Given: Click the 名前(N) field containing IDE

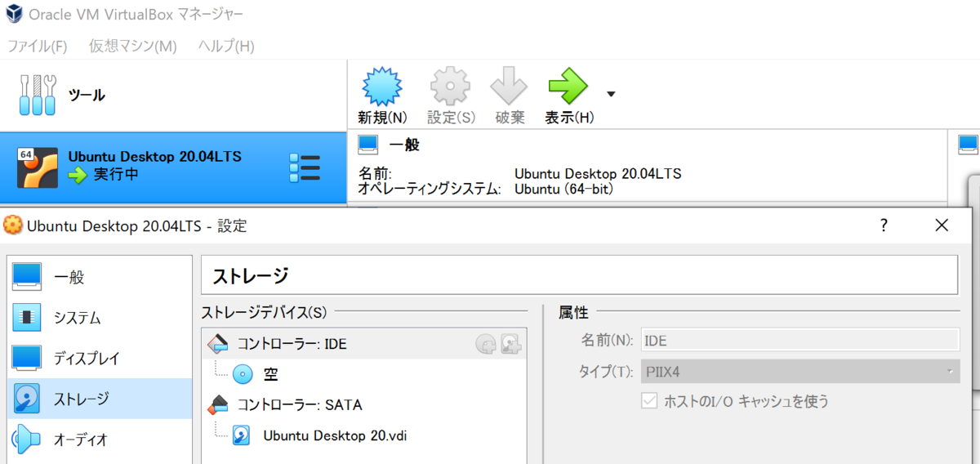Looking at the screenshot, I should (800, 340).
